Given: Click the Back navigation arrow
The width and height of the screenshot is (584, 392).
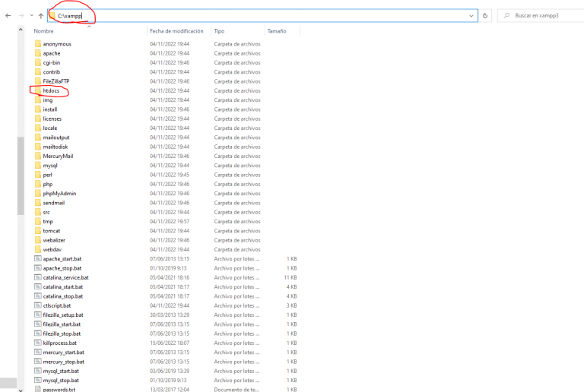Looking at the screenshot, I should [8, 15].
